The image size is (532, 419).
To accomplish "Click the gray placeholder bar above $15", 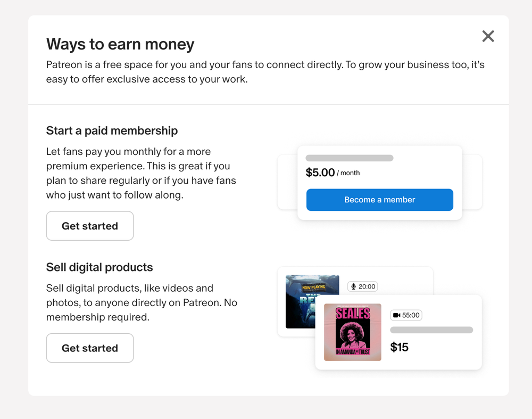I will pyautogui.click(x=431, y=330).
